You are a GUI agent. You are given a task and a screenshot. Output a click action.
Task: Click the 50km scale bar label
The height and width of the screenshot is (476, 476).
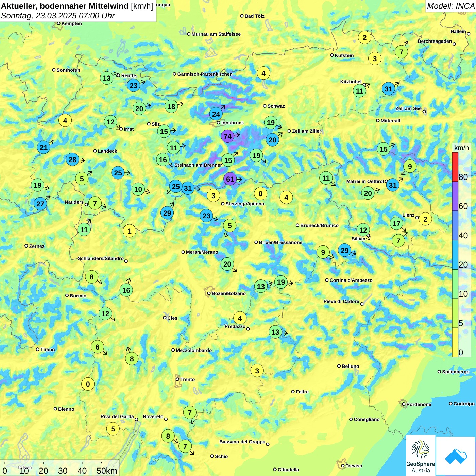pyautogui.click(x=107, y=471)
